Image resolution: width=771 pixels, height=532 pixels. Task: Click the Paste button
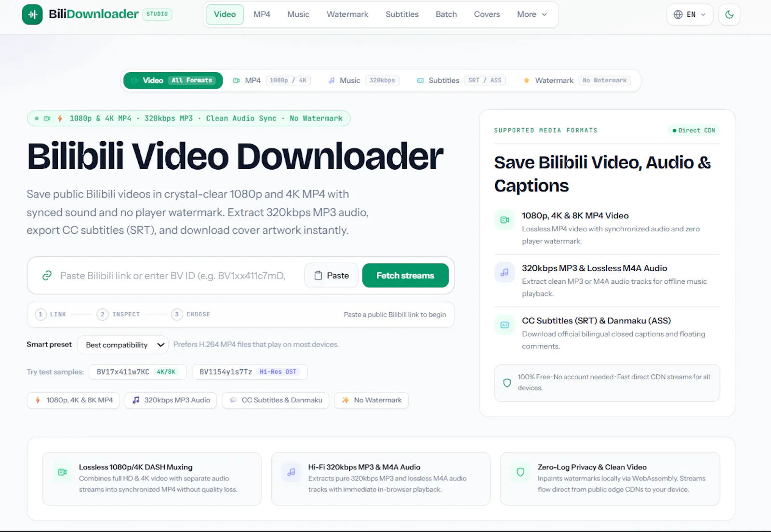331,276
